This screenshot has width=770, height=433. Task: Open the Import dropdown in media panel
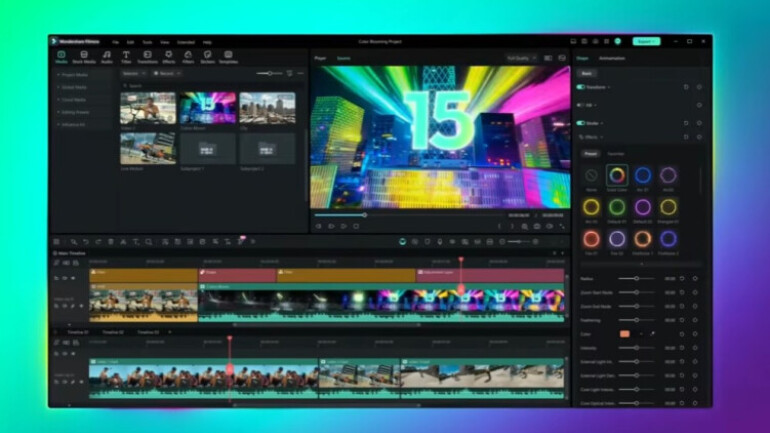coord(133,73)
